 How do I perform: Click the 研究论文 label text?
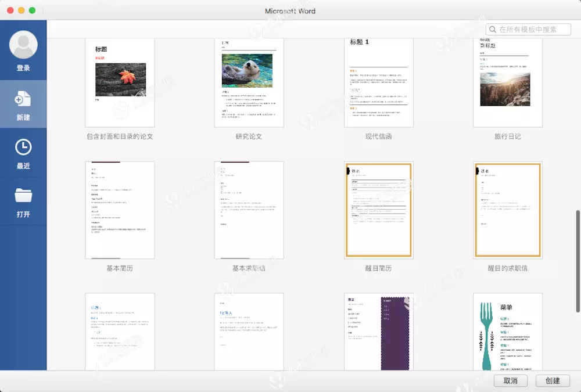pos(249,136)
